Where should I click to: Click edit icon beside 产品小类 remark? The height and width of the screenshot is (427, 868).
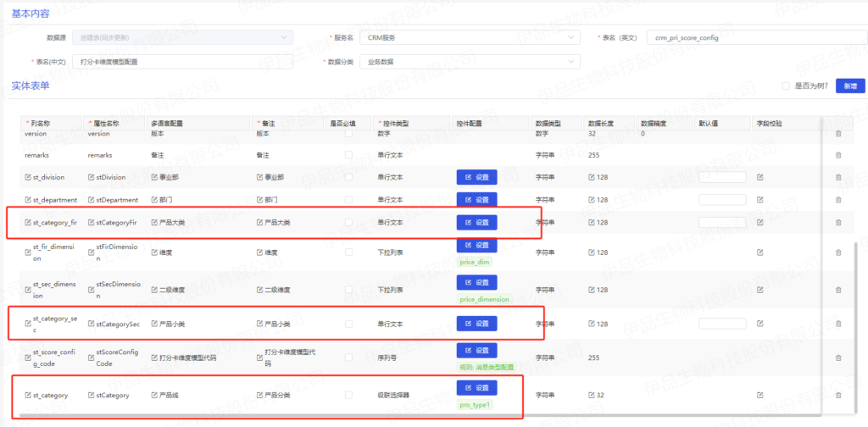pyautogui.click(x=259, y=324)
